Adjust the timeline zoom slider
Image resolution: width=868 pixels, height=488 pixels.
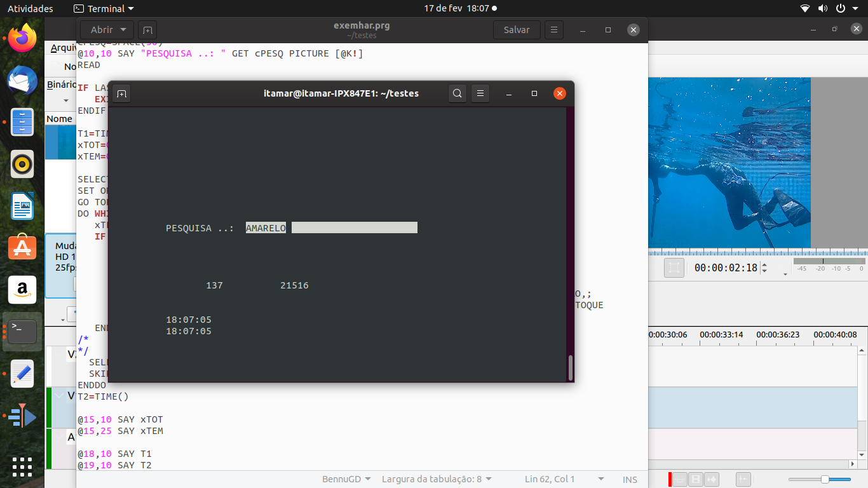(825, 479)
